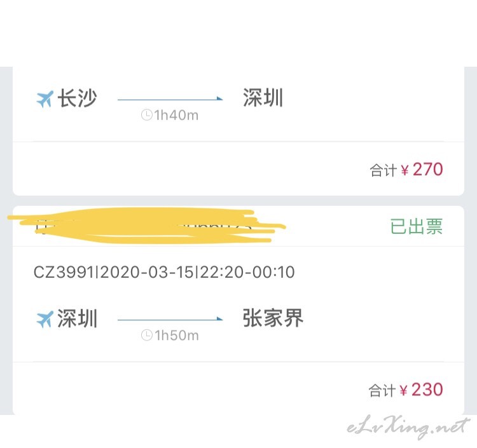Tap the 1h50m flight duration text
The width and height of the screenshot is (477, 448).
(176, 336)
